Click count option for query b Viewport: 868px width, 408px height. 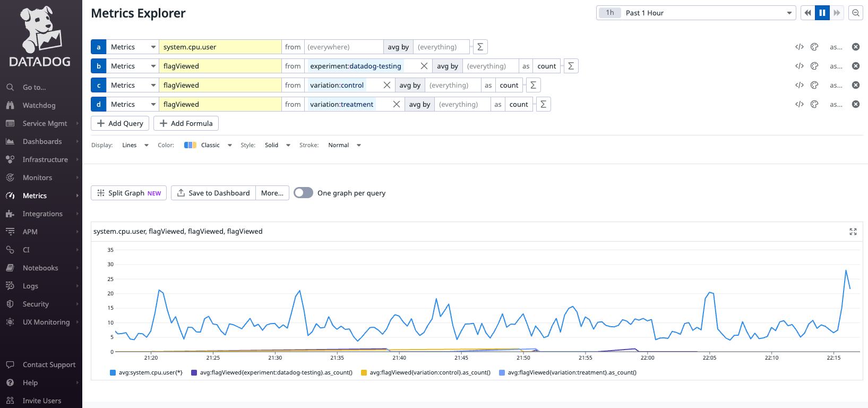[547, 66]
